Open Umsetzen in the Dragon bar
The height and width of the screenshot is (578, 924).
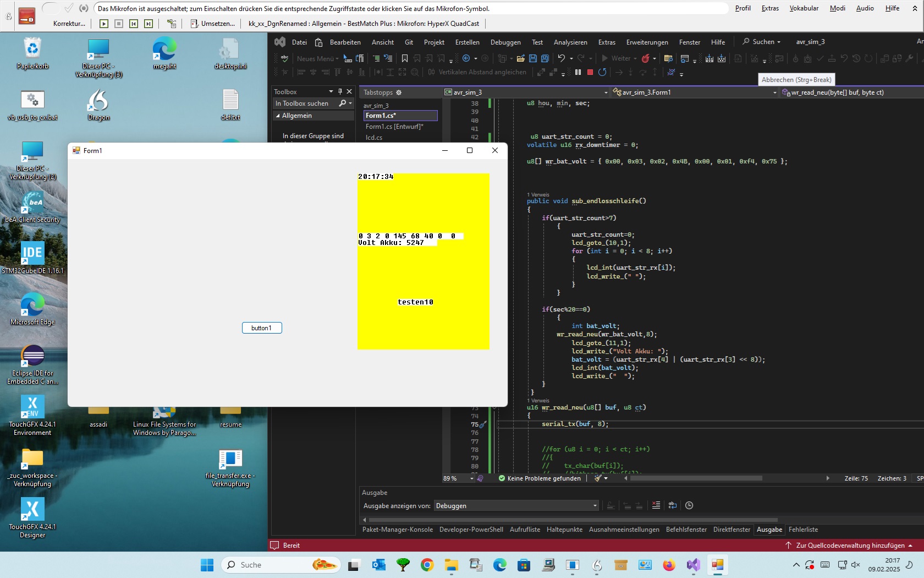(212, 24)
